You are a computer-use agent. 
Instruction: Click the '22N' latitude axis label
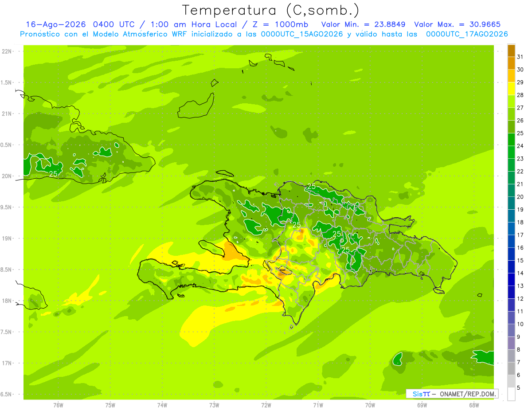pos(7,51)
